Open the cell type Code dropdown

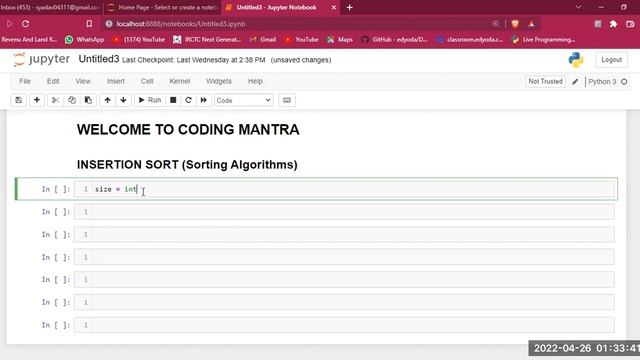tap(243, 100)
